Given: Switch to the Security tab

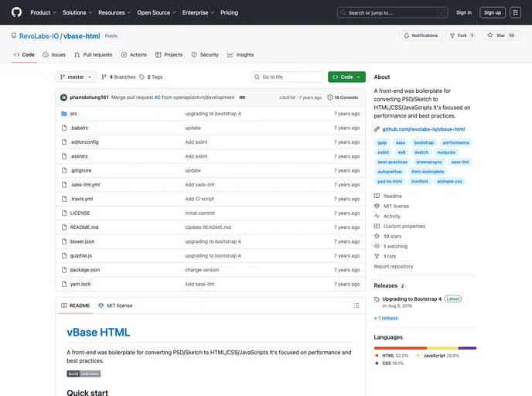Looking at the screenshot, I should (205, 55).
